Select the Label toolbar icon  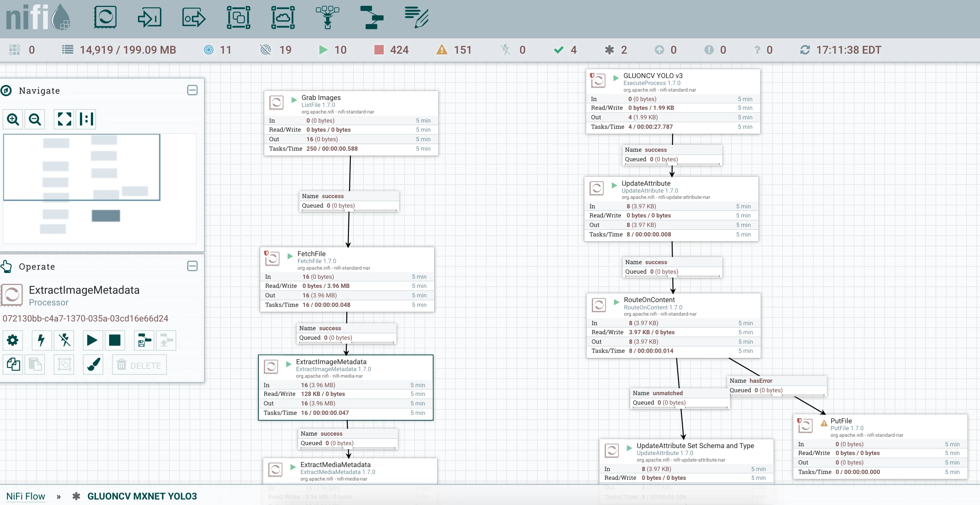[416, 18]
